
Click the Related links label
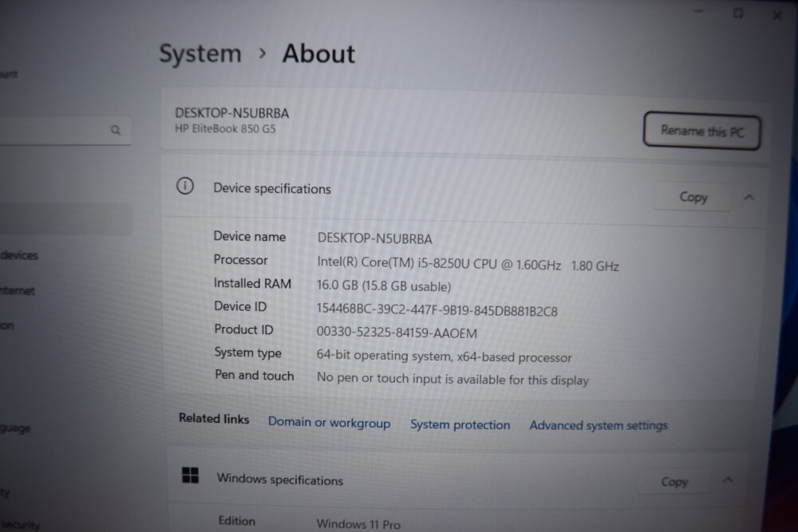[x=214, y=419]
